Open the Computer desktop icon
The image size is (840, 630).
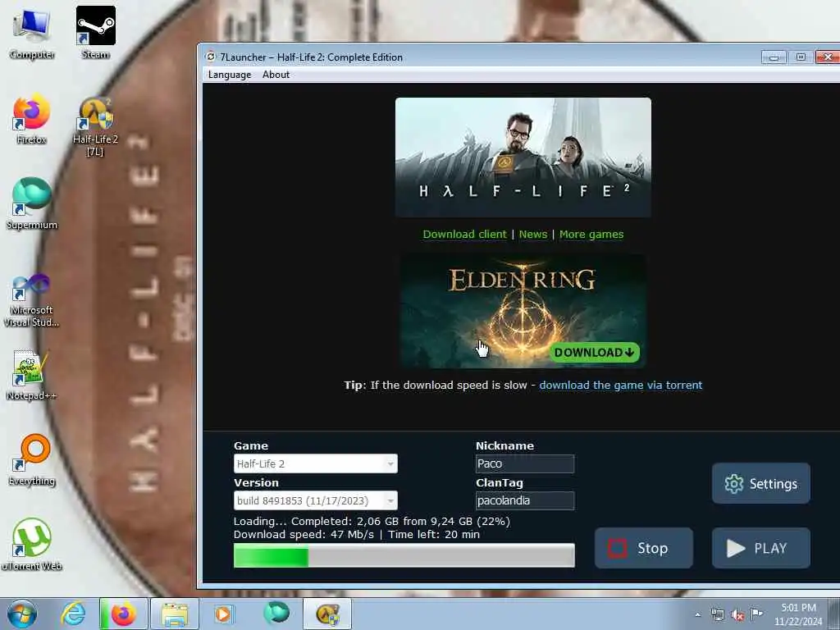pos(32,33)
